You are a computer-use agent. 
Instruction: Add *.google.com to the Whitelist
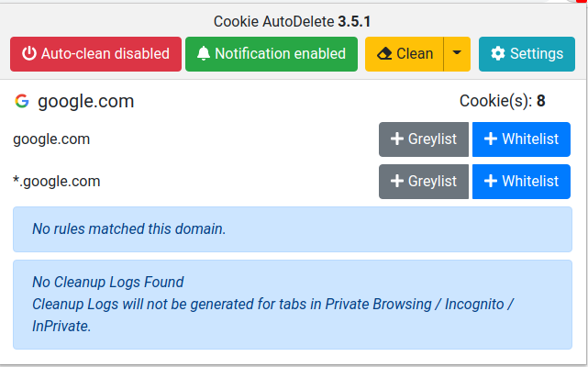click(x=521, y=182)
